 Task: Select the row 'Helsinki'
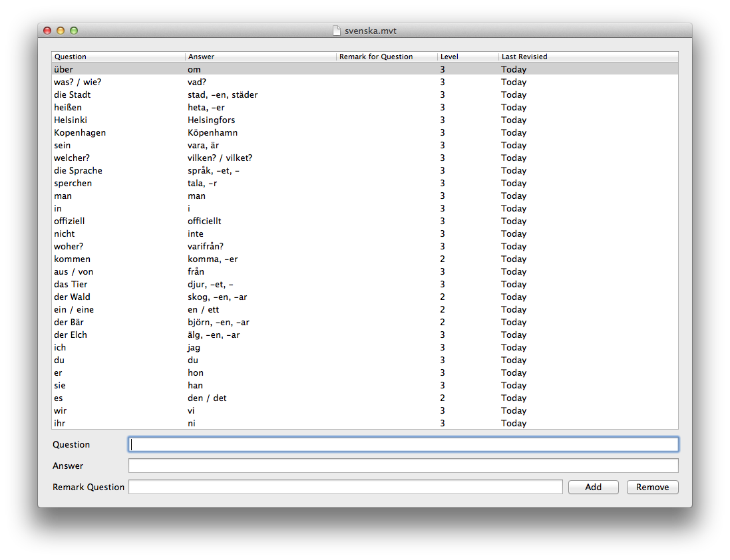pos(365,120)
